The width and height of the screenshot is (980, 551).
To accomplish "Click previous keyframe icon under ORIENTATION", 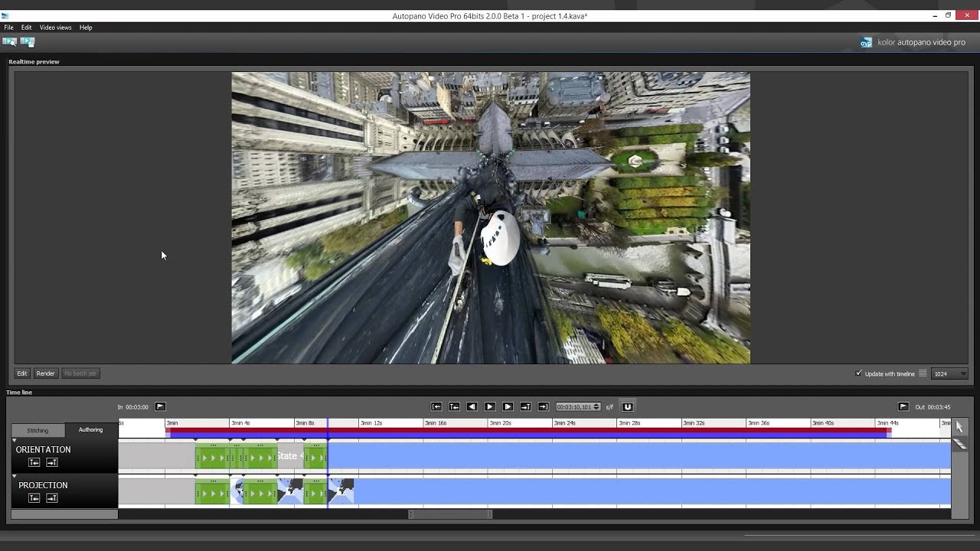I will coord(34,462).
